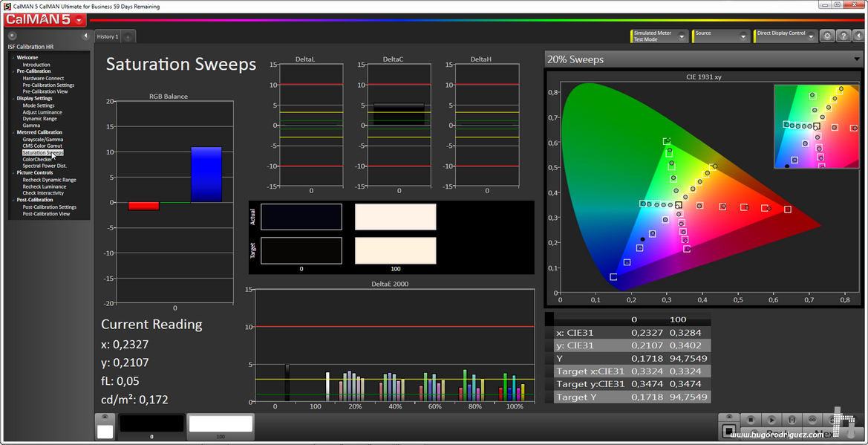868x445 pixels.
Task: Click the Y value 94,7549 in the Y row
Action: pos(687,359)
